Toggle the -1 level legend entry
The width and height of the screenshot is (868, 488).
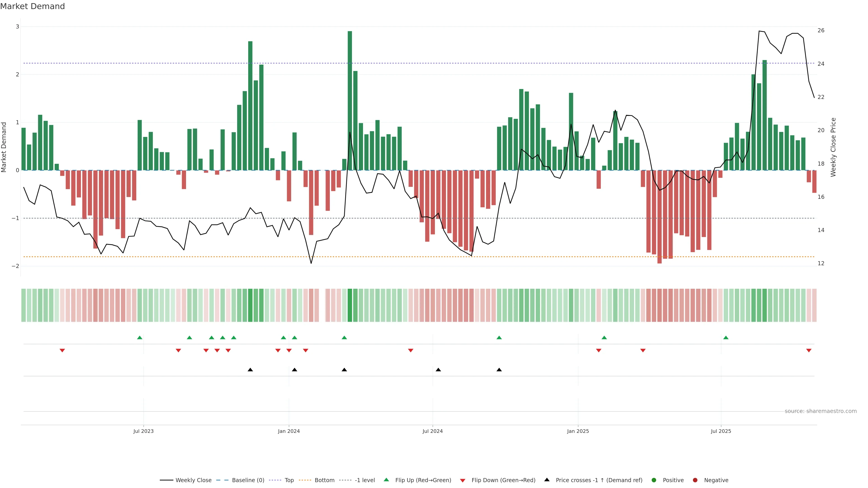365,480
